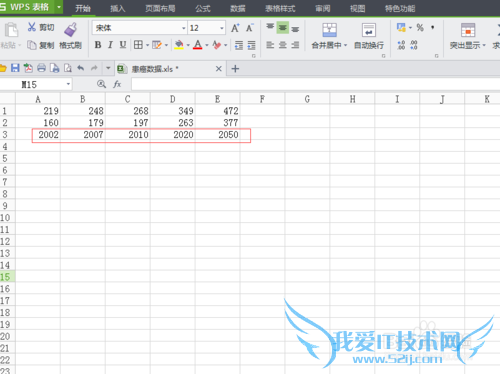Select column F header
Screen dimensions: 500x374
click(262, 99)
